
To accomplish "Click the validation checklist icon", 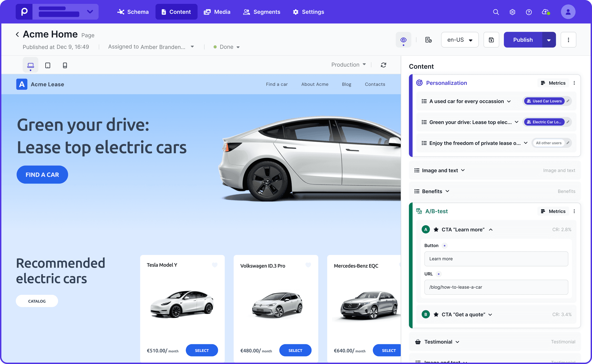I will coord(428,40).
